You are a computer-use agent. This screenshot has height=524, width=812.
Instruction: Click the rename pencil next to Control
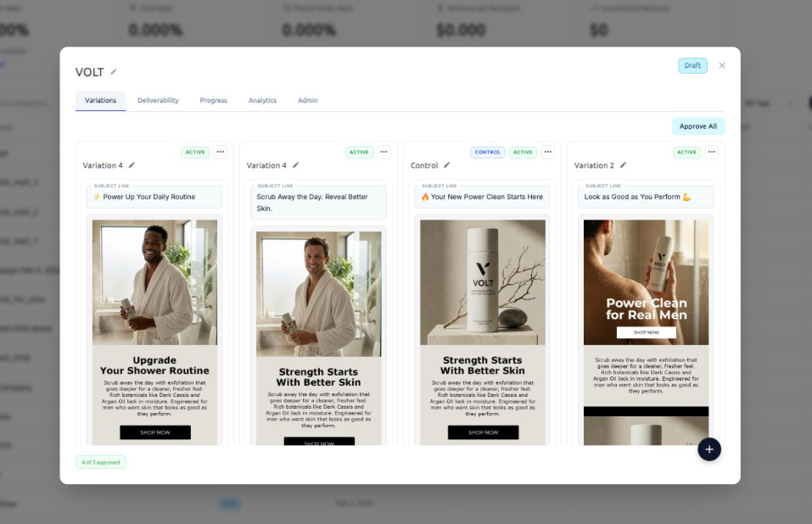447,165
